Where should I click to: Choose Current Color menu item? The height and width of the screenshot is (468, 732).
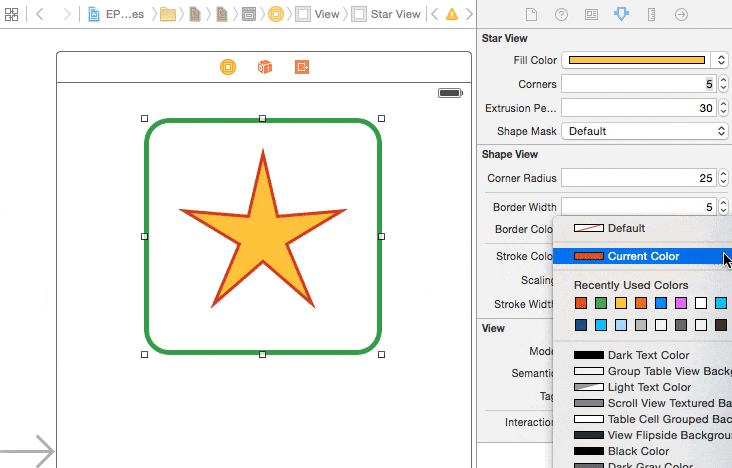(642, 256)
